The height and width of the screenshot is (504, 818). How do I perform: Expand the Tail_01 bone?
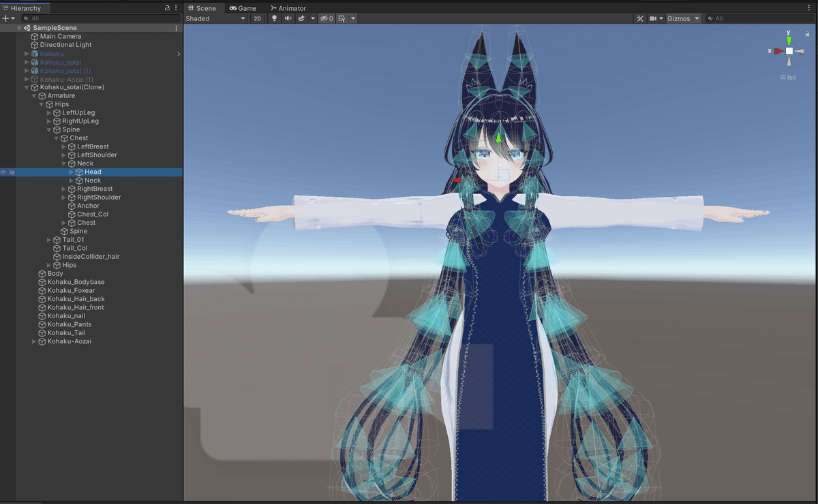tap(50, 240)
